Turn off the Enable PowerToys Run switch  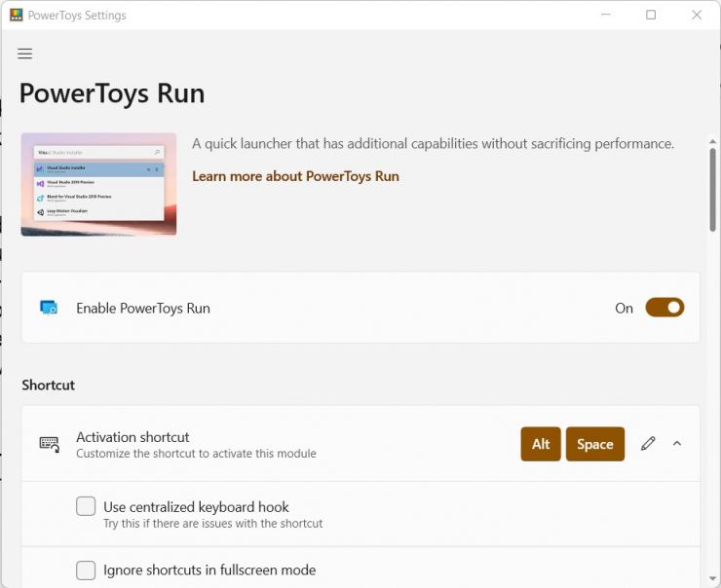tap(664, 308)
